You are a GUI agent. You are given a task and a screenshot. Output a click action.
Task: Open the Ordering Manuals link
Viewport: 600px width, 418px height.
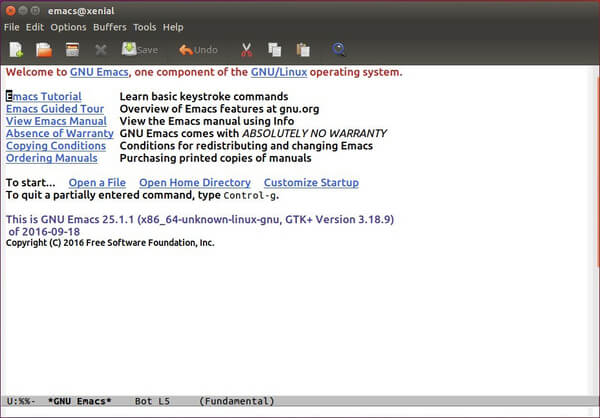[52, 158]
